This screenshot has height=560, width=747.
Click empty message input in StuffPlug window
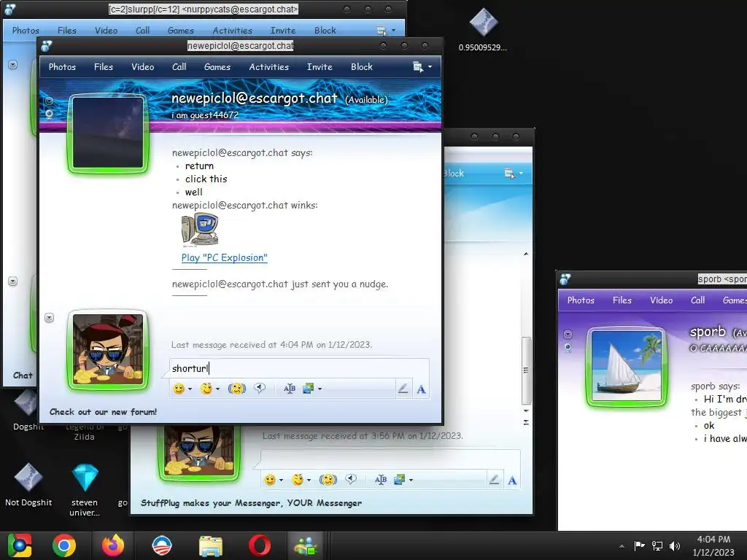click(x=391, y=459)
